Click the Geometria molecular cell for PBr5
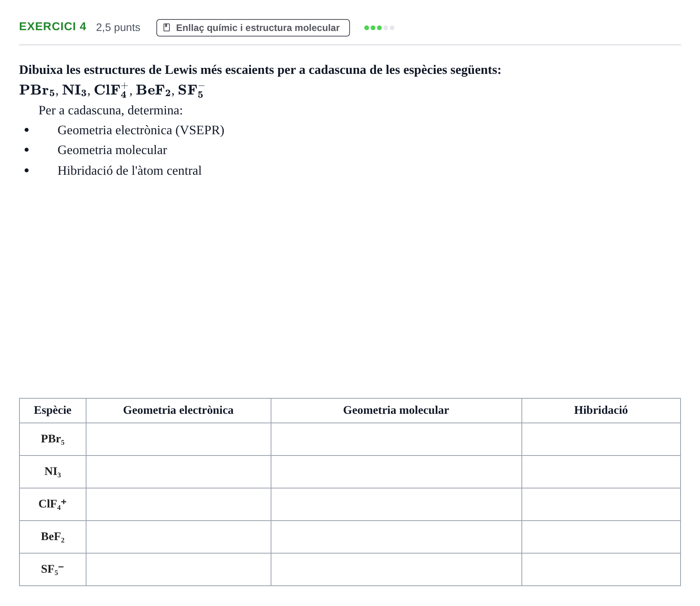 pyautogui.click(x=396, y=439)
